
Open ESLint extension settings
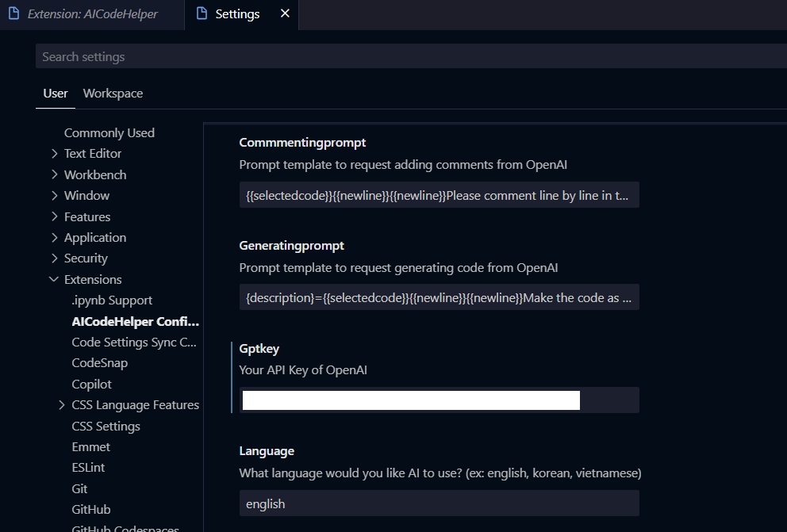click(x=88, y=467)
